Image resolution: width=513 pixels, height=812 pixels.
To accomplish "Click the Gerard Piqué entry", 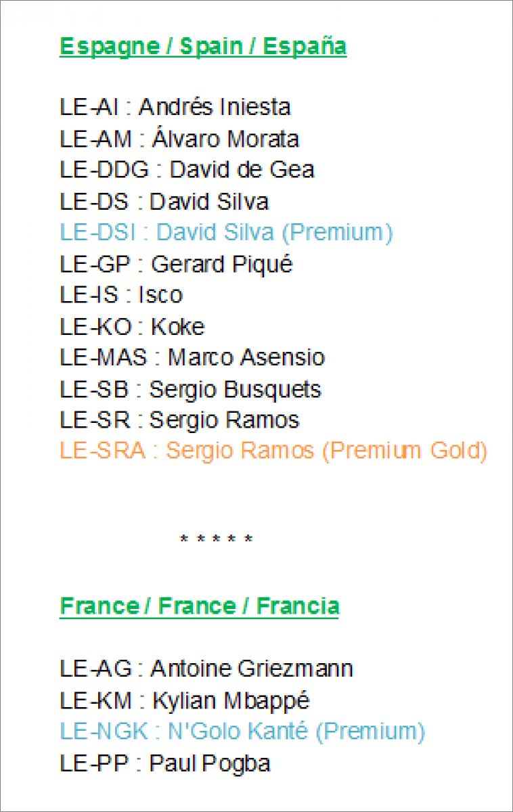I will coord(176,264).
